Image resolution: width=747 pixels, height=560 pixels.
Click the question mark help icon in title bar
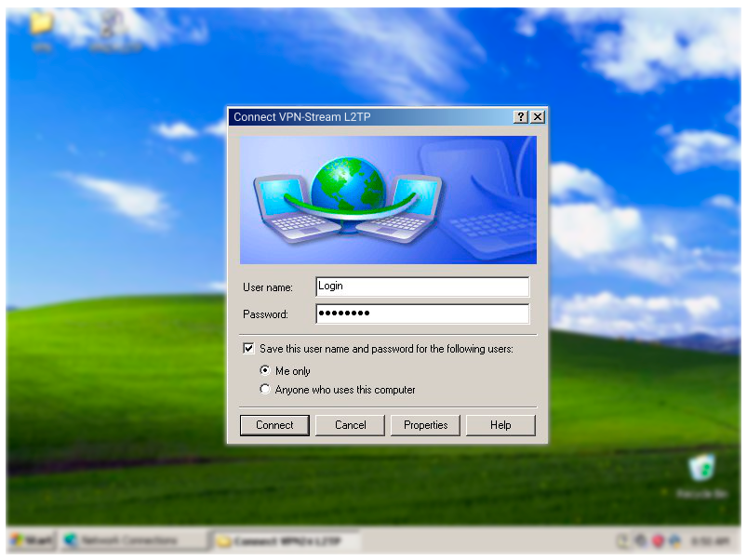point(521,116)
